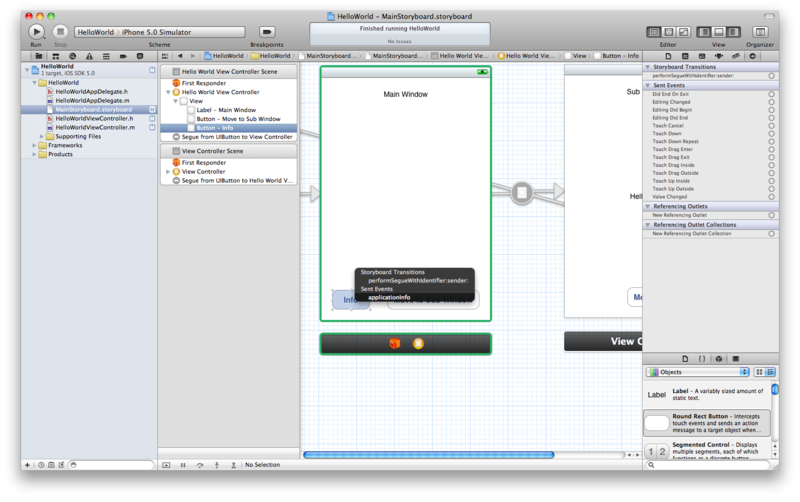Open the Scheme selector HelloWorld iPhone 5.0 Simulator
800x502 pixels.
[x=160, y=32]
